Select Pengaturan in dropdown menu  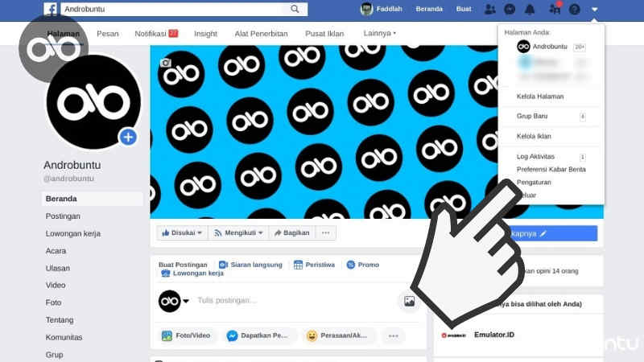click(x=534, y=183)
